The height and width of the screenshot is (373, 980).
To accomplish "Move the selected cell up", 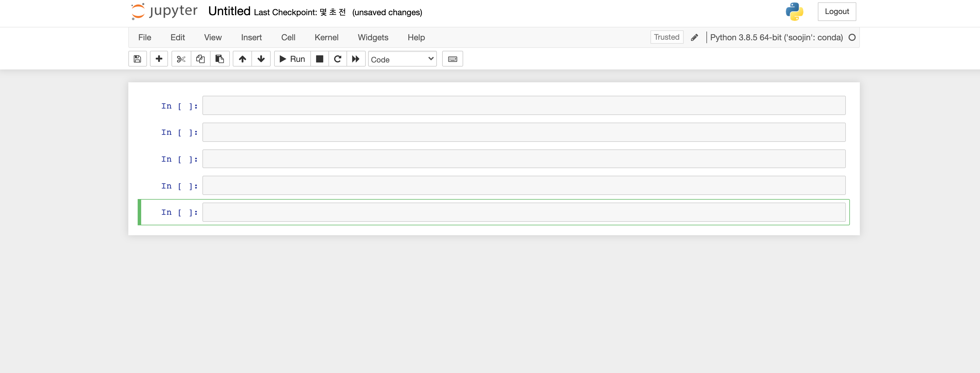I will (x=242, y=59).
